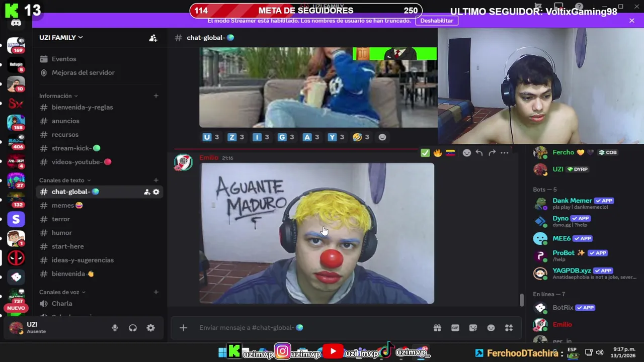Open the ideas-y-sugerencias channel
Screen dimensions: 644x362
coord(83,260)
